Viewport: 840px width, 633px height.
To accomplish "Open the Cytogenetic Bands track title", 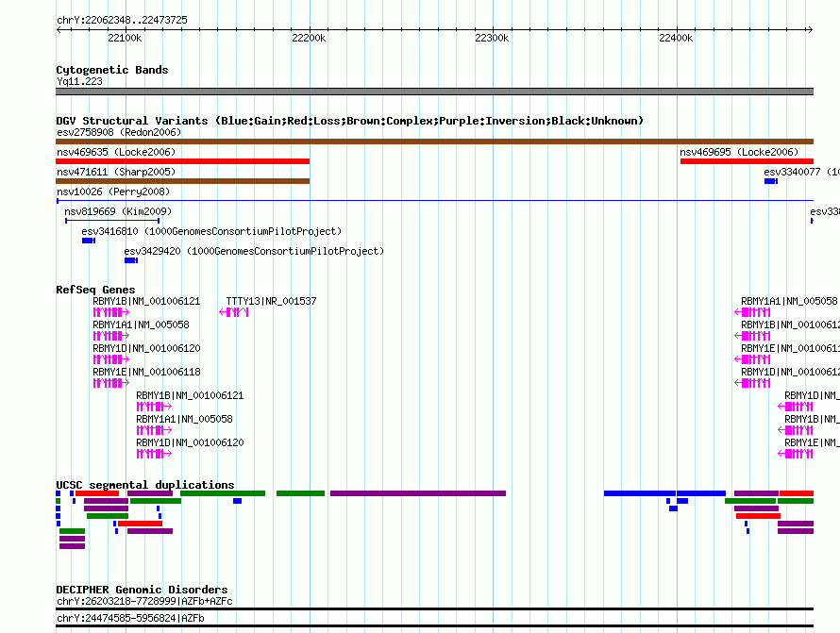I will point(112,70).
